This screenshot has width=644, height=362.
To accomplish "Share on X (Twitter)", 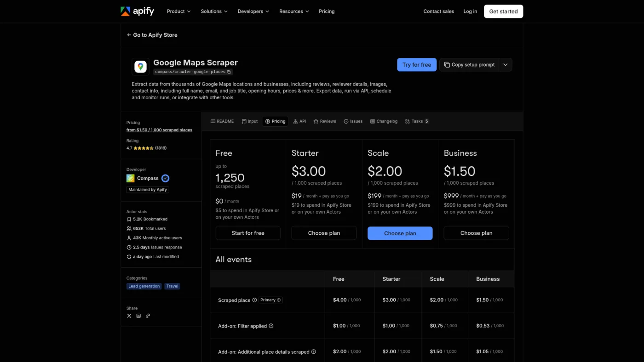I will click(129, 316).
